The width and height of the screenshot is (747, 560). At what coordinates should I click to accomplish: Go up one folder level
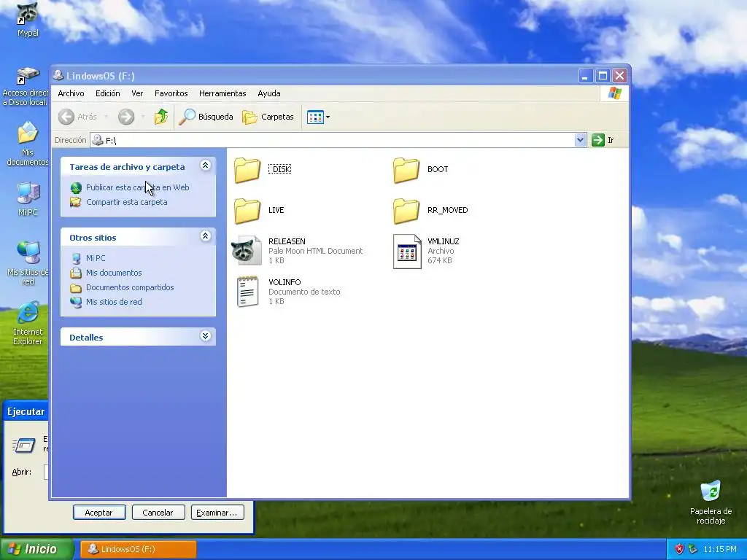coord(161,117)
